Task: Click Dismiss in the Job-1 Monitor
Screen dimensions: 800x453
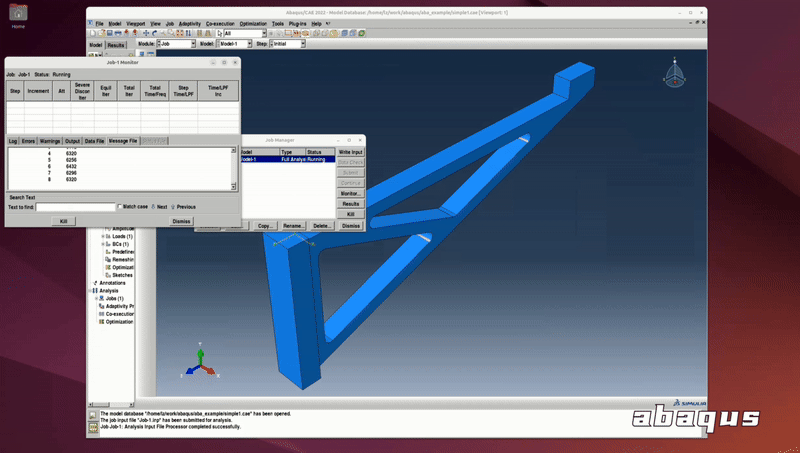Action: (x=181, y=221)
